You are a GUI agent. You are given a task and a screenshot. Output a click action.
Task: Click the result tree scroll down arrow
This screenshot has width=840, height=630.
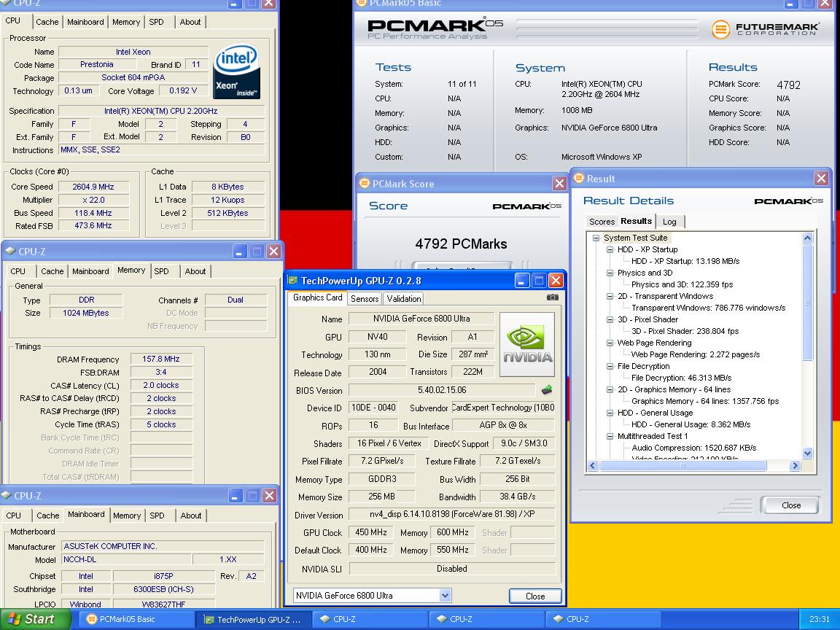click(x=807, y=454)
